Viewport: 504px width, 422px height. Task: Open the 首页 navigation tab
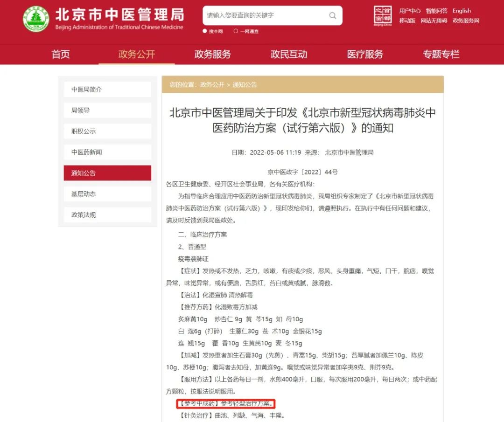point(60,55)
